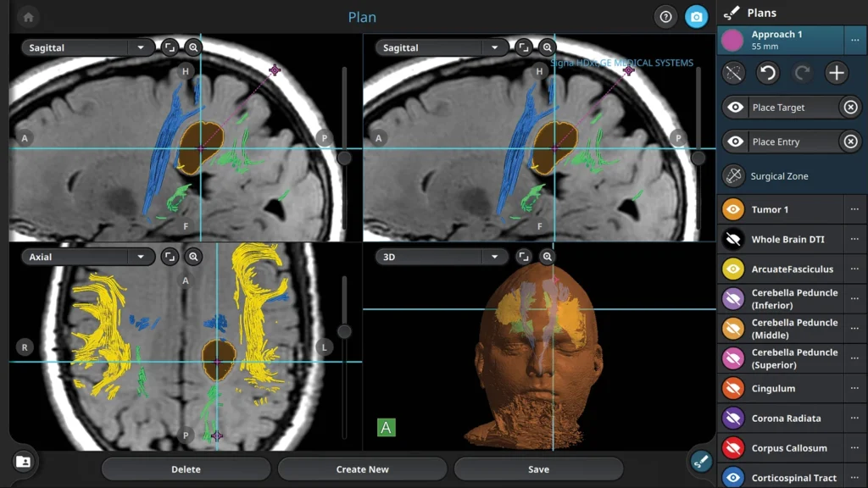868x488 pixels.
Task: Hide Tumor 1 overlay
Action: tap(733, 210)
